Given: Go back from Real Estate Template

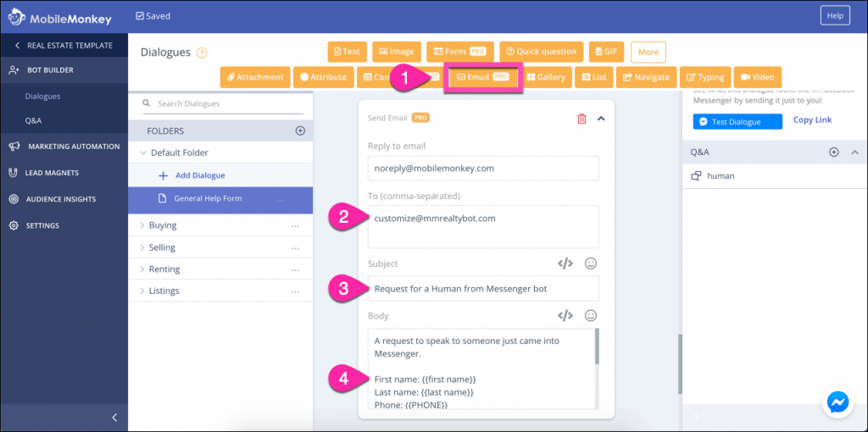Looking at the screenshot, I should coord(64,46).
